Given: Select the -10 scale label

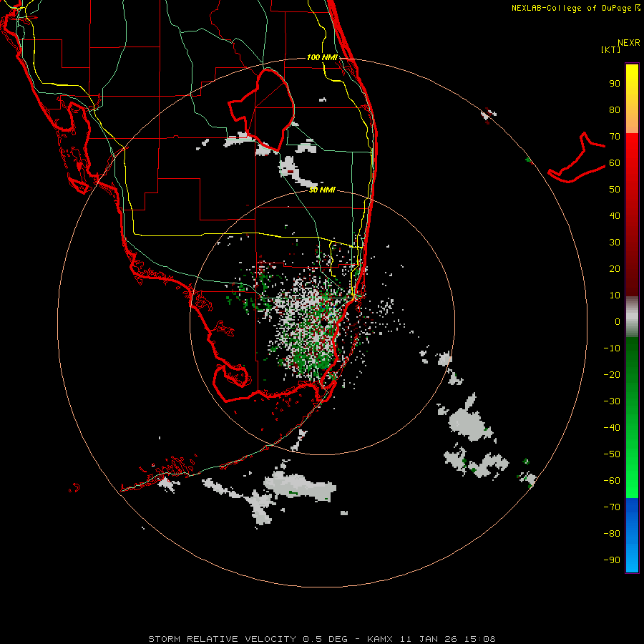Looking at the screenshot, I should pyautogui.click(x=612, y=348).
